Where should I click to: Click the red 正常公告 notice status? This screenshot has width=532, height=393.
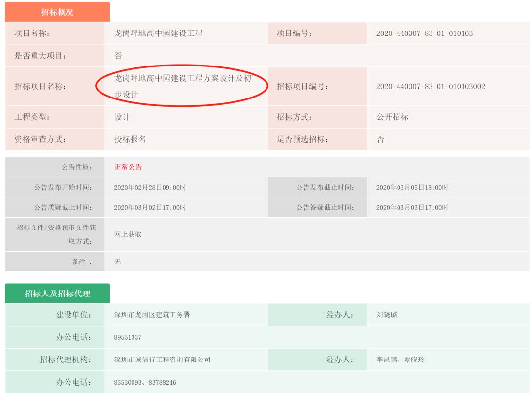129,167
